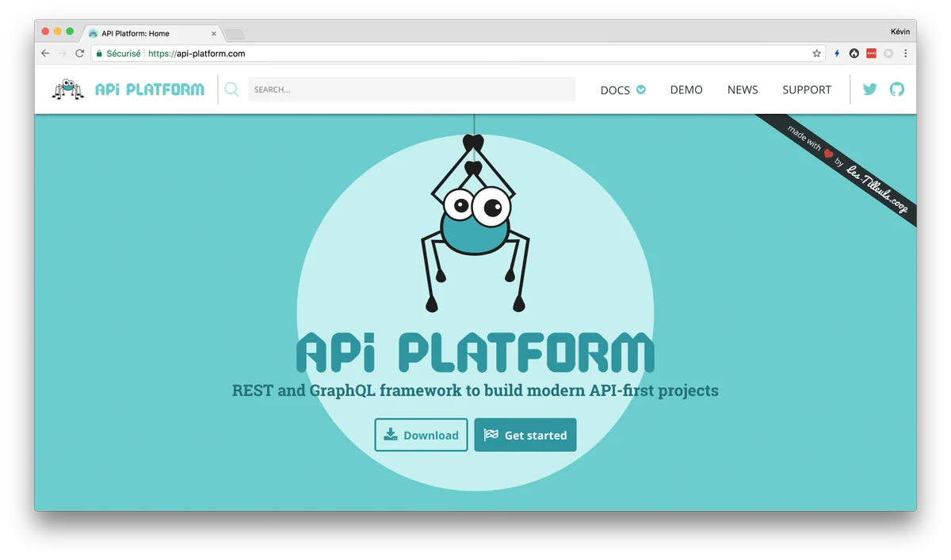
Task: Click the large spider mascot illustration
Action: [474, 223]
